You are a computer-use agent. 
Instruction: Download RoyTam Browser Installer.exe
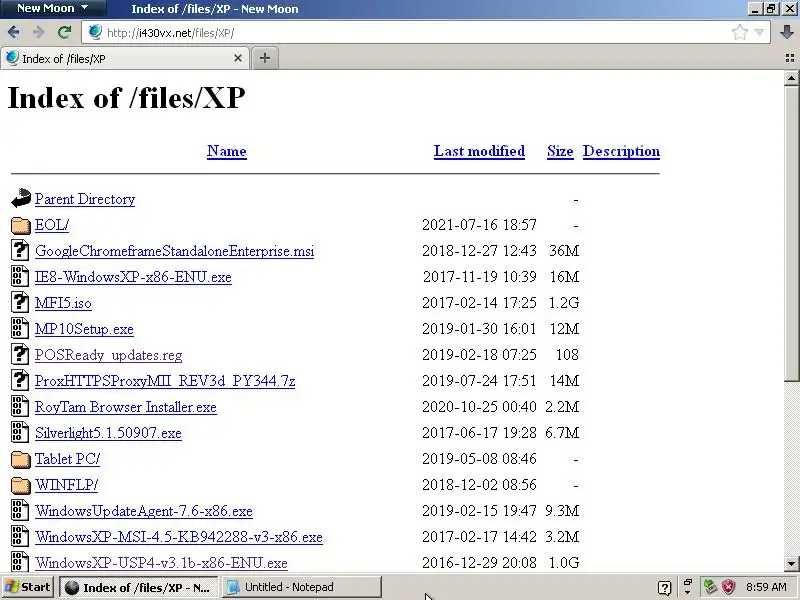pyautogui.click(x=126, y=407)
